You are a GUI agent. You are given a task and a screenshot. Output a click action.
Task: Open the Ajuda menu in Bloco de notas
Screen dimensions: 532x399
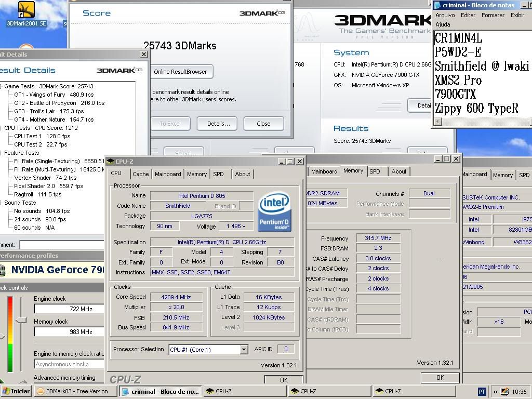443,24
